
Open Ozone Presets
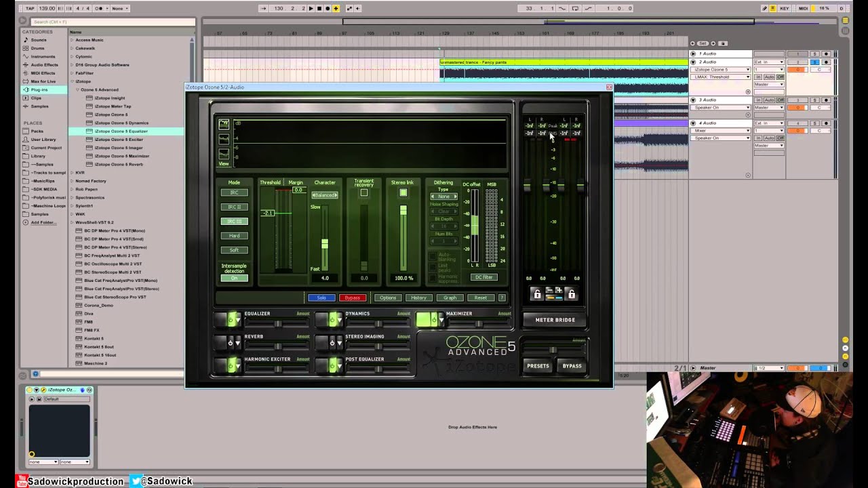(x=538, y=366)
